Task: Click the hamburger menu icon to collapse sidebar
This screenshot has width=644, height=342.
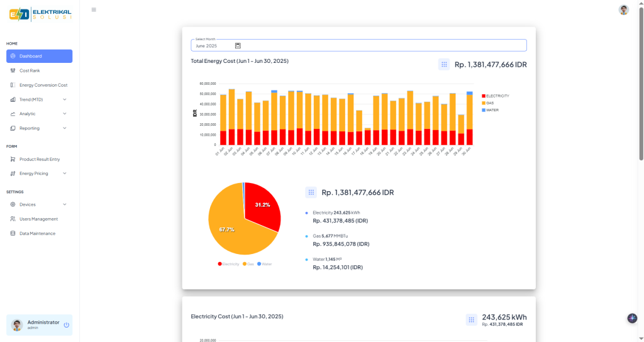Action: (94, 9)
